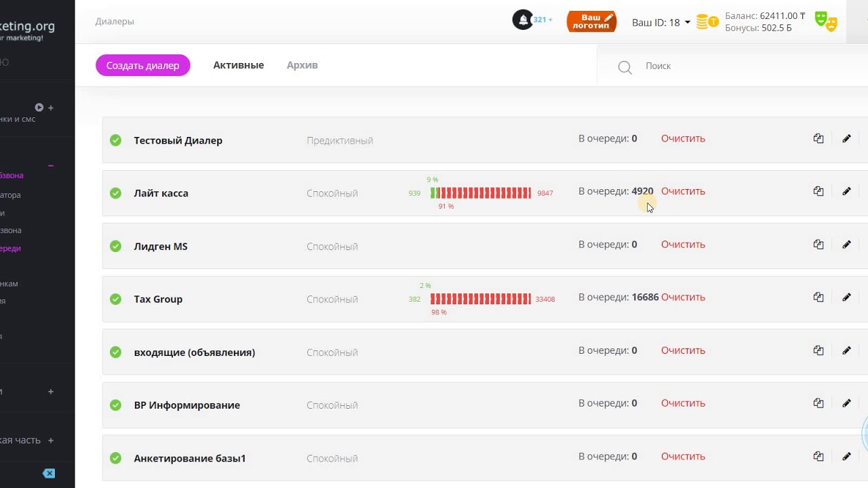Screen dimensions: 868x488
Task: Copy the Tax Group dialer
Action: 818,297
